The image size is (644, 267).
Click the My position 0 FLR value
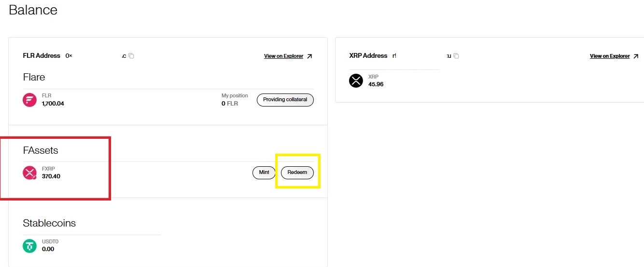[x=230, y=103]
